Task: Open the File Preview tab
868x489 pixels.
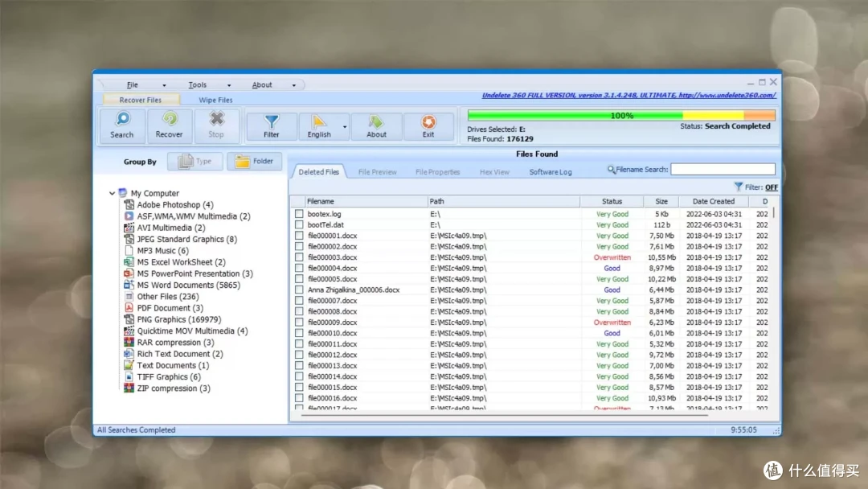Action: [378, 171]
